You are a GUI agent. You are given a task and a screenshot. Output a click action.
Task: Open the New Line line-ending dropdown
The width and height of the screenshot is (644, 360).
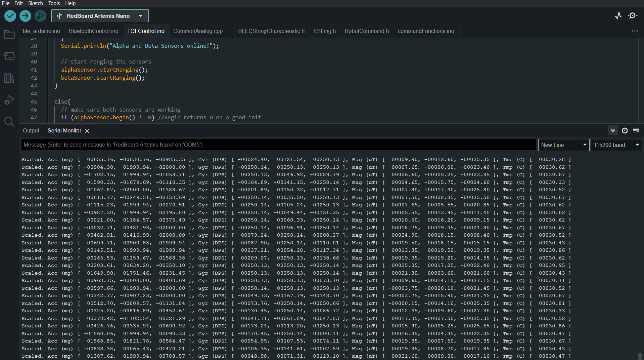[563, 145]
